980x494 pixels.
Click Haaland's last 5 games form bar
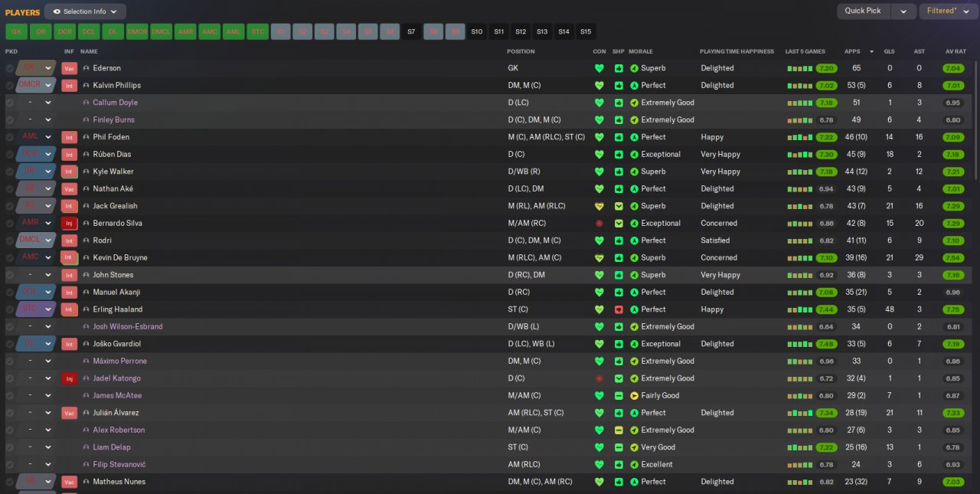[800, 309]
